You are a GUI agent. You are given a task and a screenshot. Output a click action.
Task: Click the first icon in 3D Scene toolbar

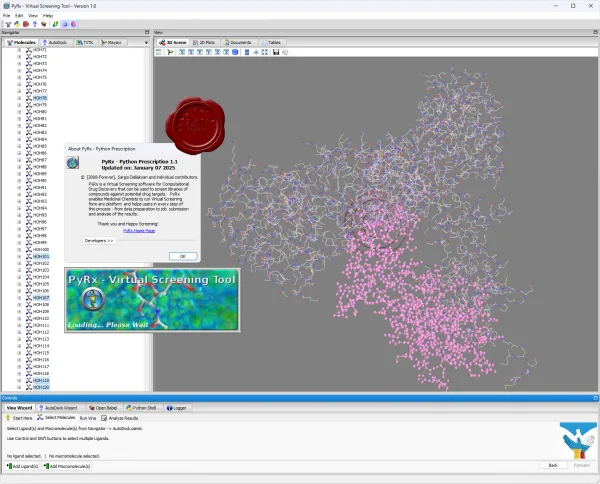[x=158, y=52]
